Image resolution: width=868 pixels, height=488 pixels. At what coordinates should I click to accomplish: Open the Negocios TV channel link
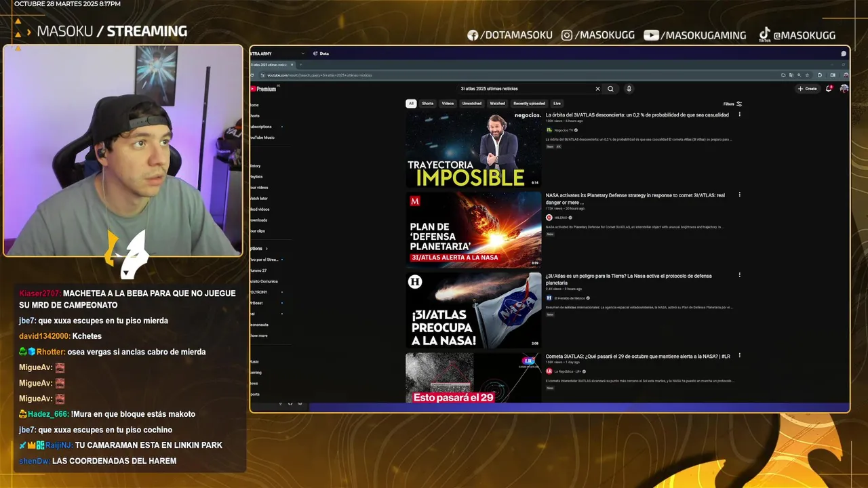click(x=564, y=130)
